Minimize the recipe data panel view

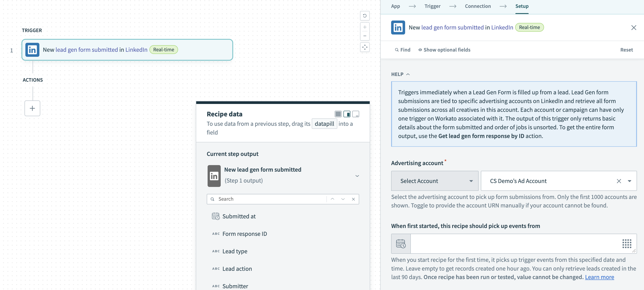(355, 114)
